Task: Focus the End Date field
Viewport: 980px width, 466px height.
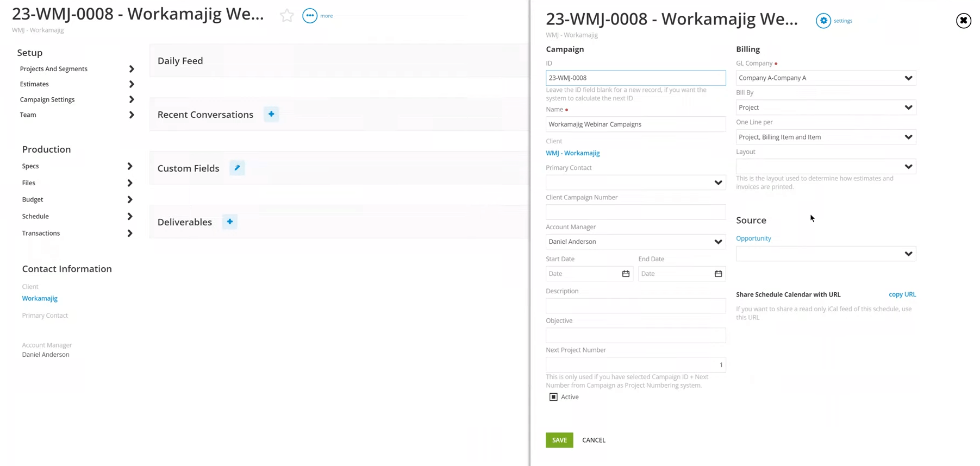Action: [682, 274]
